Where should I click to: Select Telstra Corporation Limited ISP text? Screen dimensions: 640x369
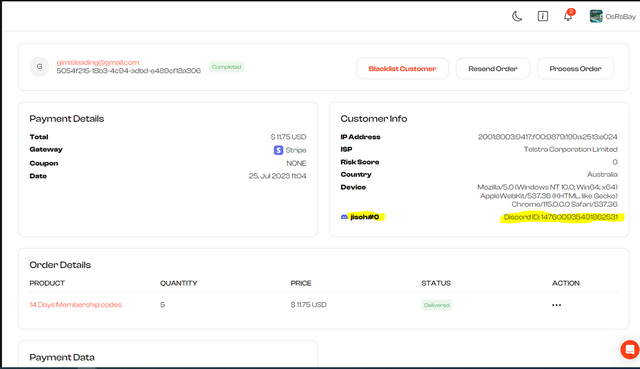[x=571, y=149]
